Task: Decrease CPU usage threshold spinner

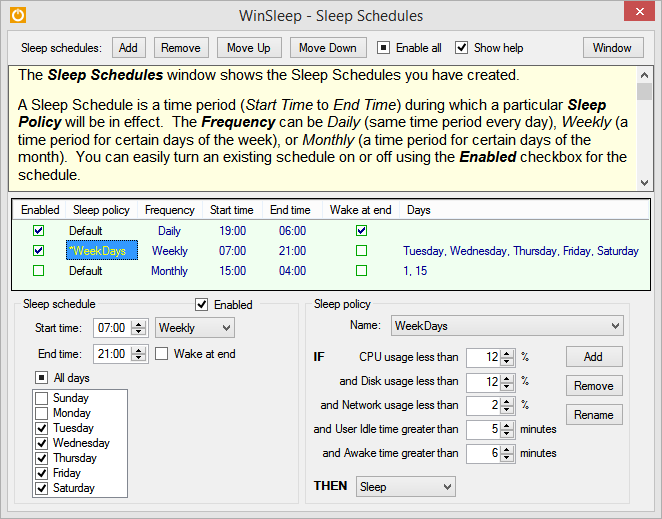Action: [x=507, y=361]
